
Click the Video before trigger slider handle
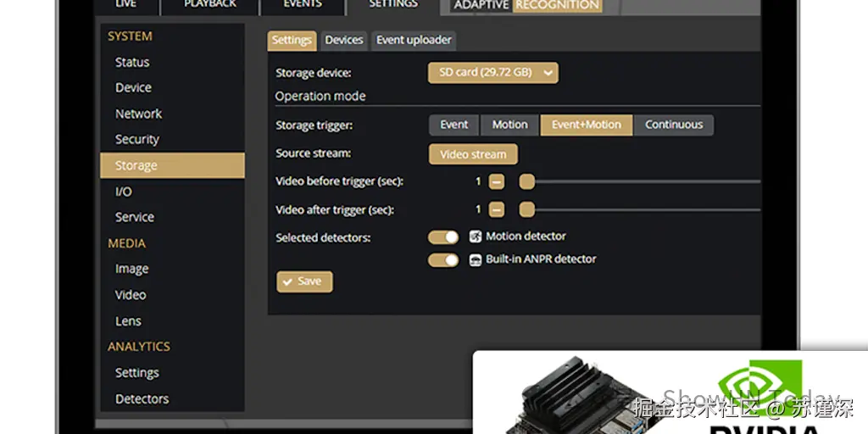(x=527, y=181)
